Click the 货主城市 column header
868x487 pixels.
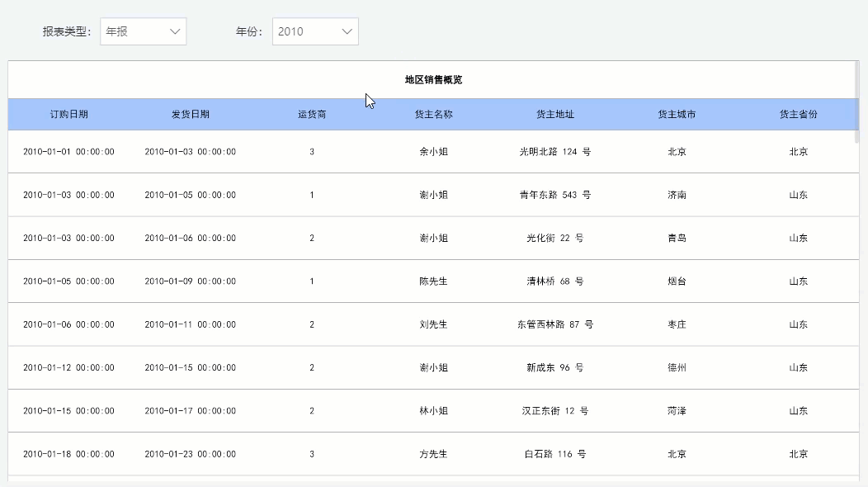[x=678, y=114]
